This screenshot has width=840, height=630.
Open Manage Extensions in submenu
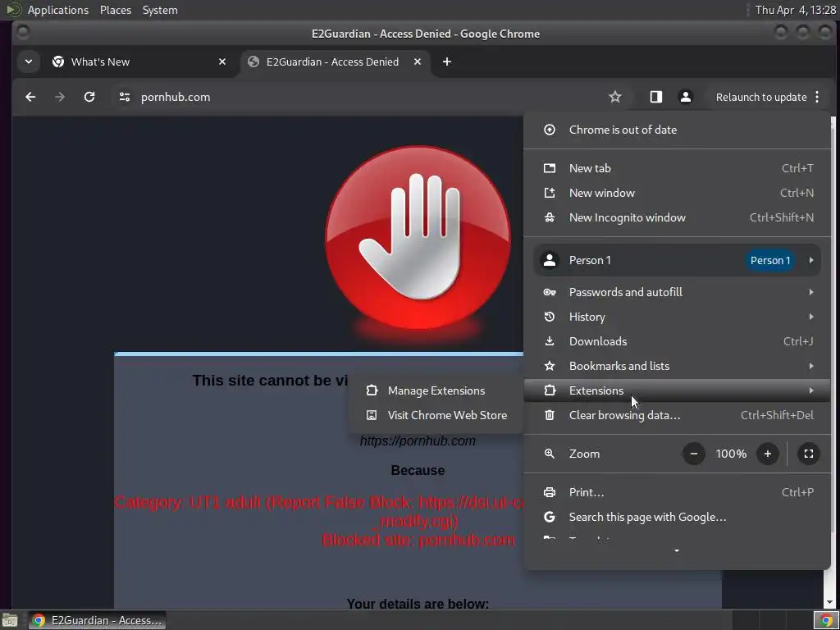click(436, 390)
